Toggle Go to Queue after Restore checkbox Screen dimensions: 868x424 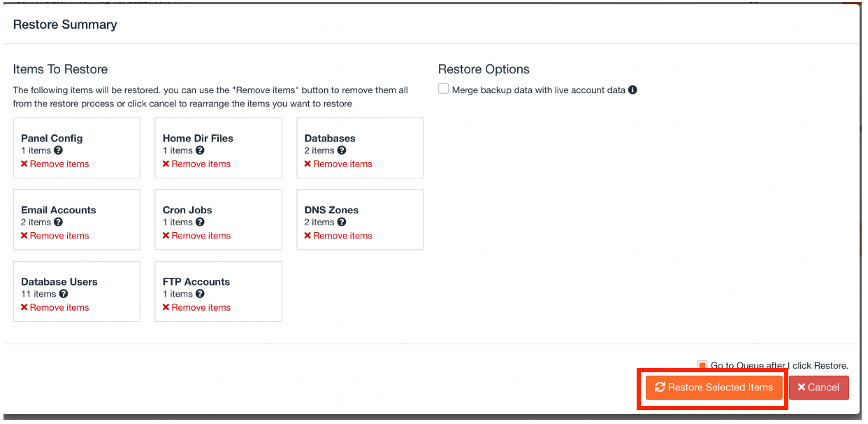702,365
